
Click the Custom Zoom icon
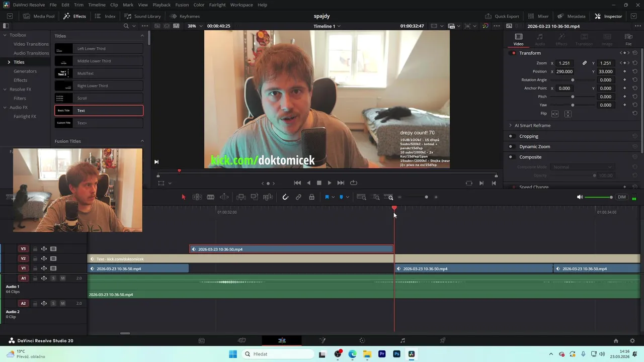(x=388, y=197)
